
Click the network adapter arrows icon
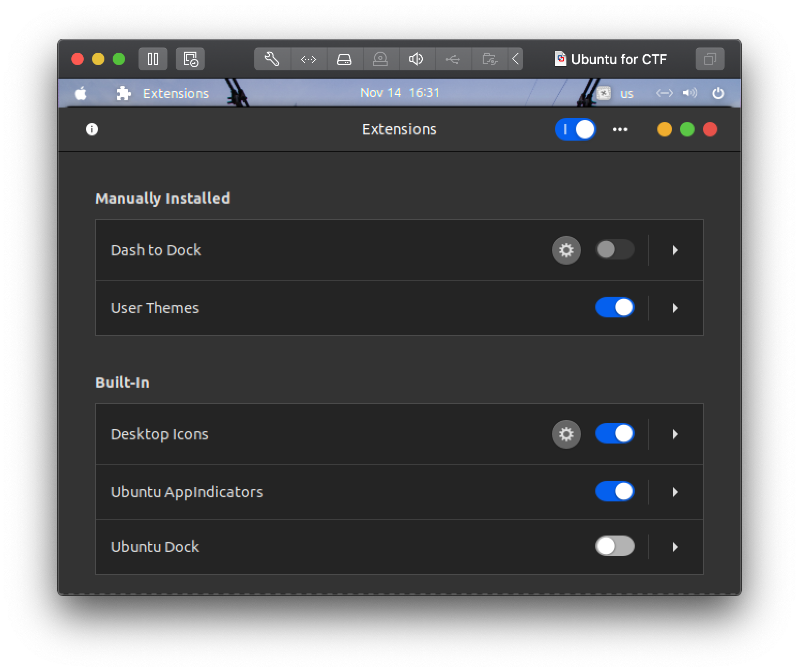tap(309, 59)
